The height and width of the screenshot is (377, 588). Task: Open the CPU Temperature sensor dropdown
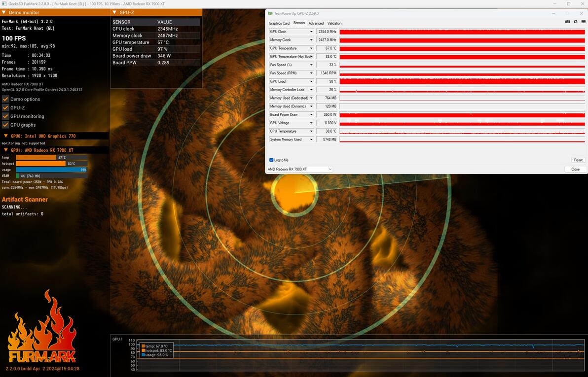point(311,131)
